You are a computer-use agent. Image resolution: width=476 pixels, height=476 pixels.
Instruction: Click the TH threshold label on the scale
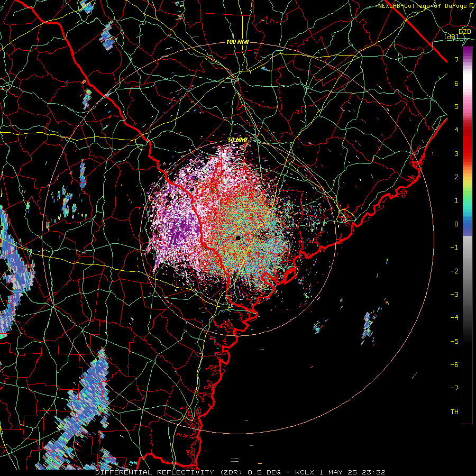click(x=454, y=412)
